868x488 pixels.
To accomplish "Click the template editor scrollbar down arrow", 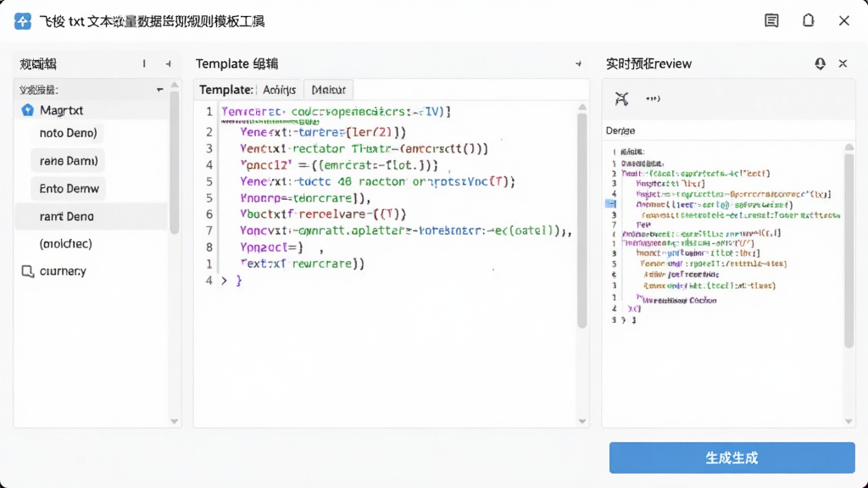I will point(581,422).
